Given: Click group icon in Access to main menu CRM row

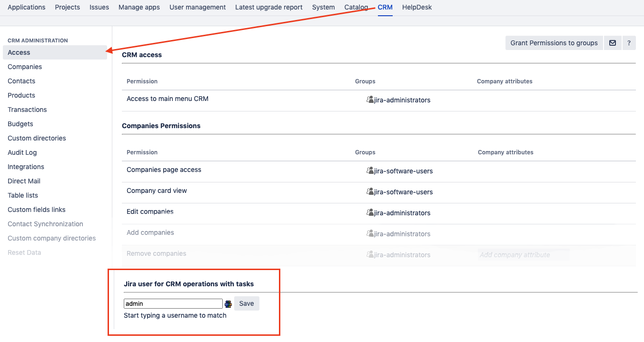Looking at the screenshot, I should (370, 100).
